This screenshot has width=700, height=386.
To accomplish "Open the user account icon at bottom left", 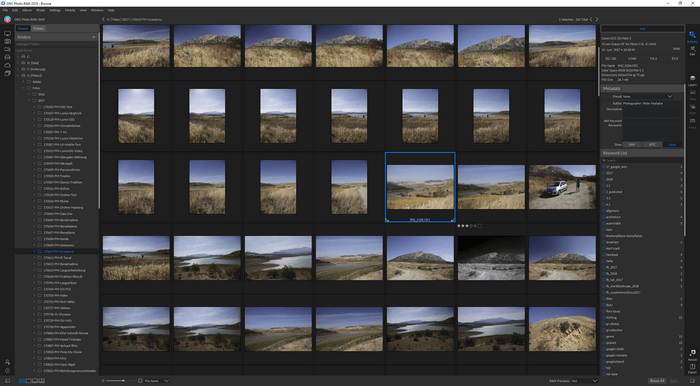I will (8, 362).
